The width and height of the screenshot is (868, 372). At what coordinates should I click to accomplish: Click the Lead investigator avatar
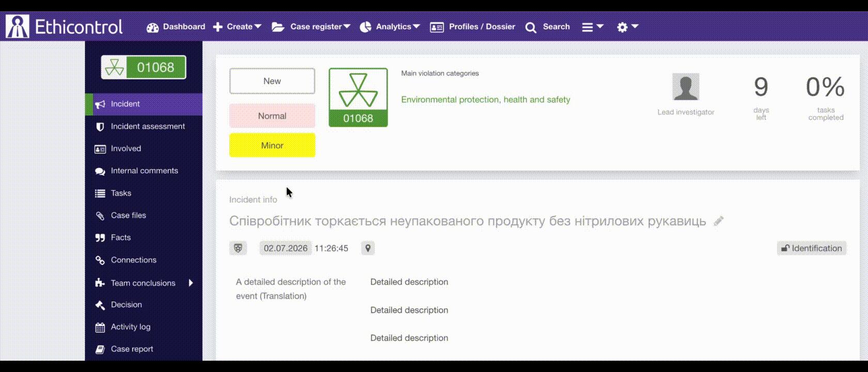[x=686, y=87]
